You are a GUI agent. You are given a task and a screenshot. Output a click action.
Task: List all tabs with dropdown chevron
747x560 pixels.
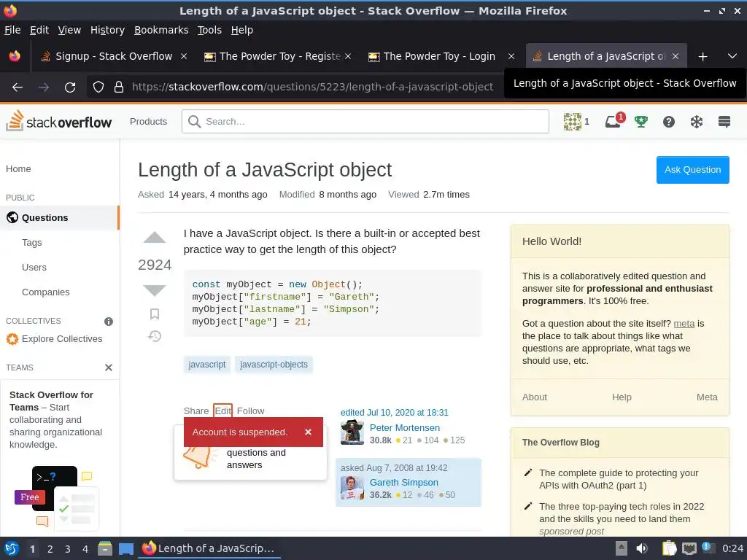pos(732,56)
